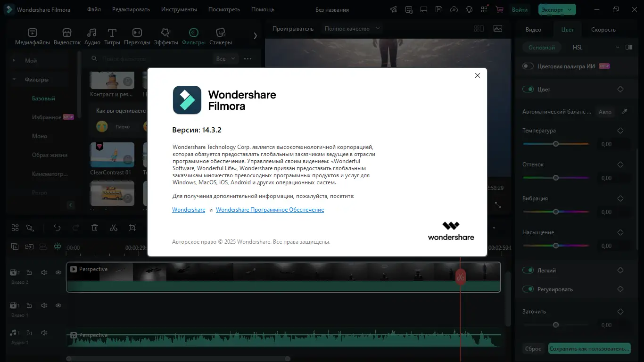The image size is (644, 362).
Task: Click the trash delete icon in timeline toolbar
Action: click(95, 228)
